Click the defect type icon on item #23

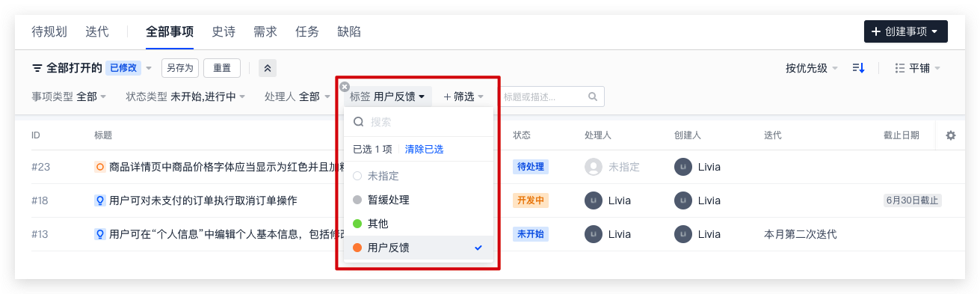click(99, 167)
